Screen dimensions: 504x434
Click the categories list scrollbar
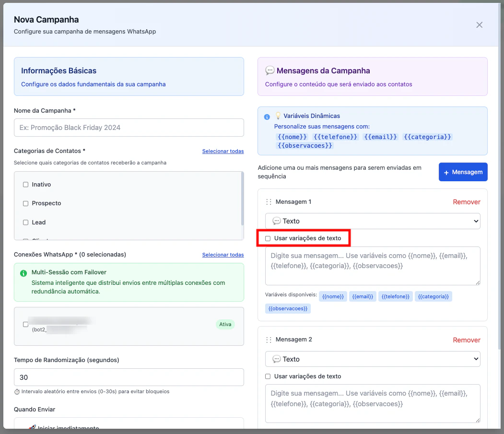coord(242,199)
